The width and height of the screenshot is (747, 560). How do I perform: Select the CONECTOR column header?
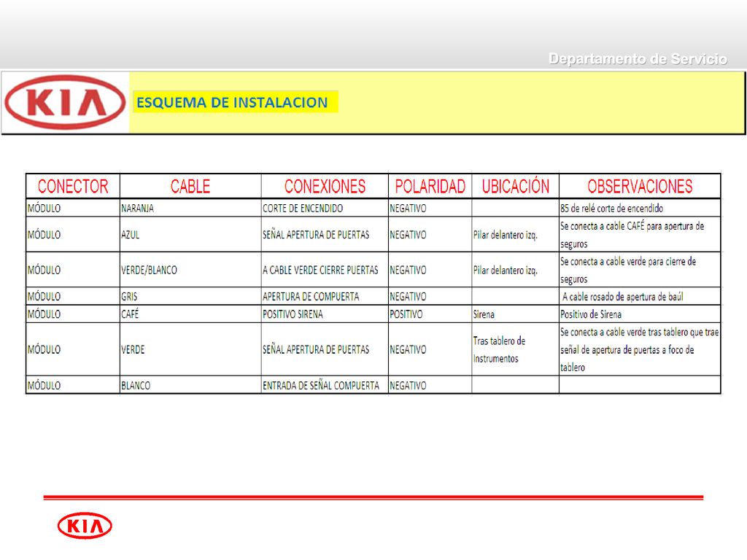pyautogui.click(x=73, y=186)
